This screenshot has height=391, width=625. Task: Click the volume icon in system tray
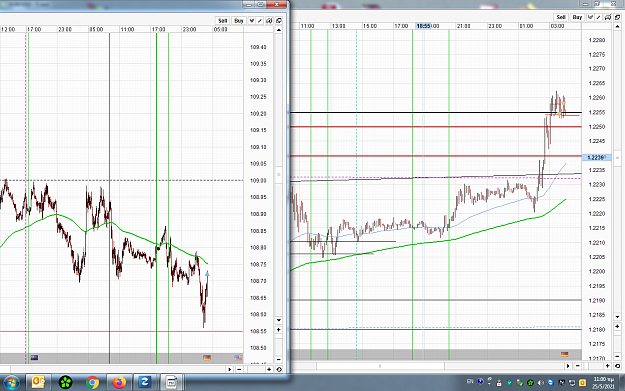point(540,383)
